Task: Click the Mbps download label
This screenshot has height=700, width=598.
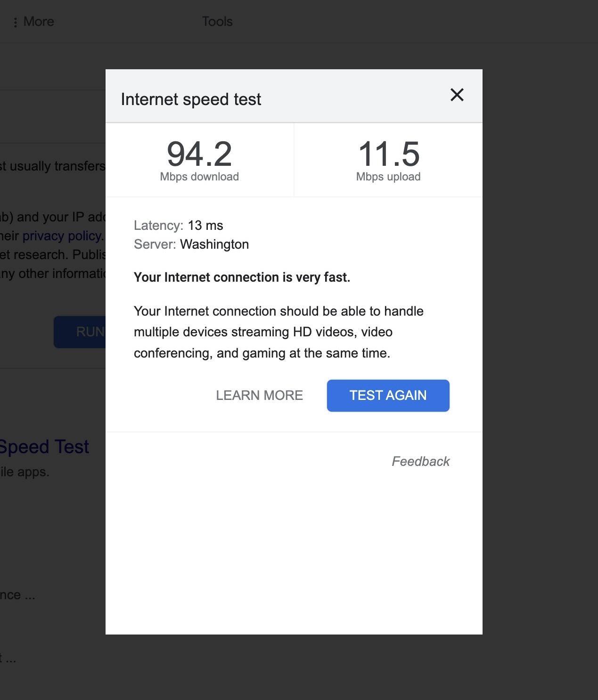Action: pyautogui.click(x=199, y=177)
